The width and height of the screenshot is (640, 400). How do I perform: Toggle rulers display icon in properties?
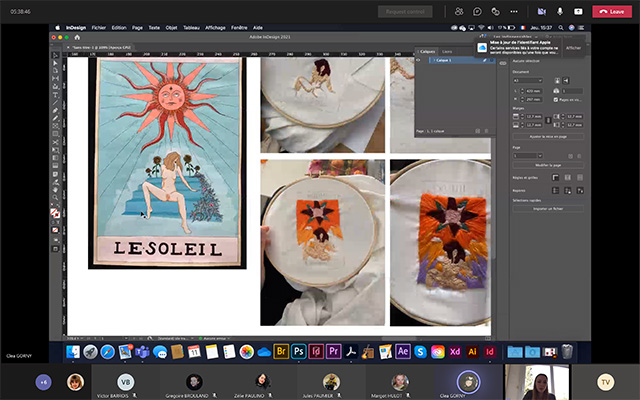pos(556,178)
